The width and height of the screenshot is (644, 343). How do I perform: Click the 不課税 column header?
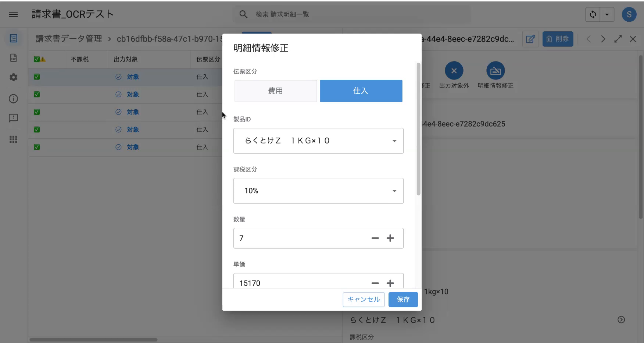[x=80, y=59]
